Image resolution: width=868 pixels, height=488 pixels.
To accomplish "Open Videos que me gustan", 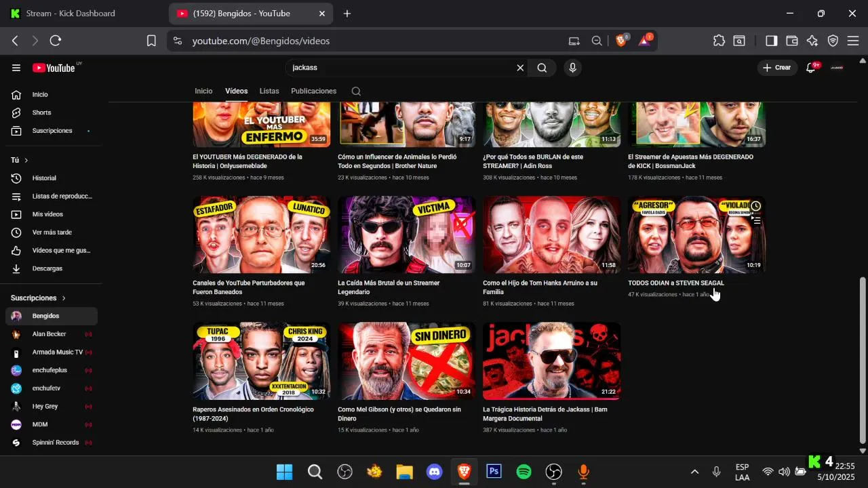I will (x=52, y=250).
